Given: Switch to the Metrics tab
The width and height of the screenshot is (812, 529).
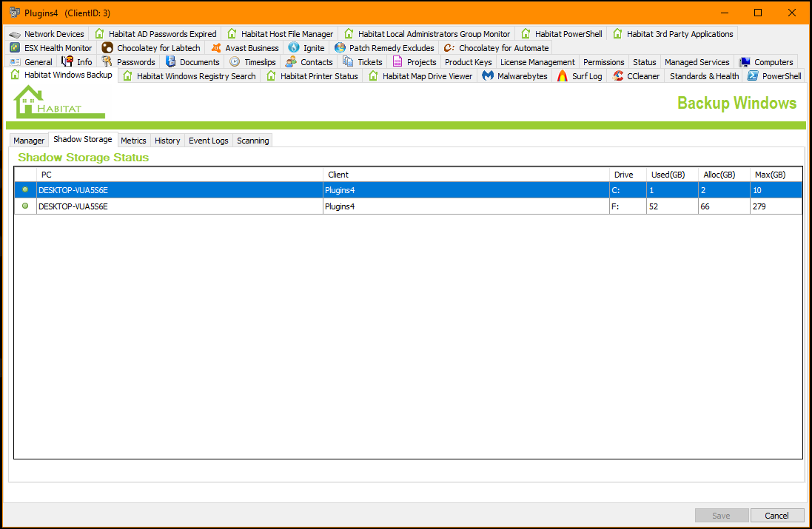Looking at the screenshot, I should click(133, 141).
